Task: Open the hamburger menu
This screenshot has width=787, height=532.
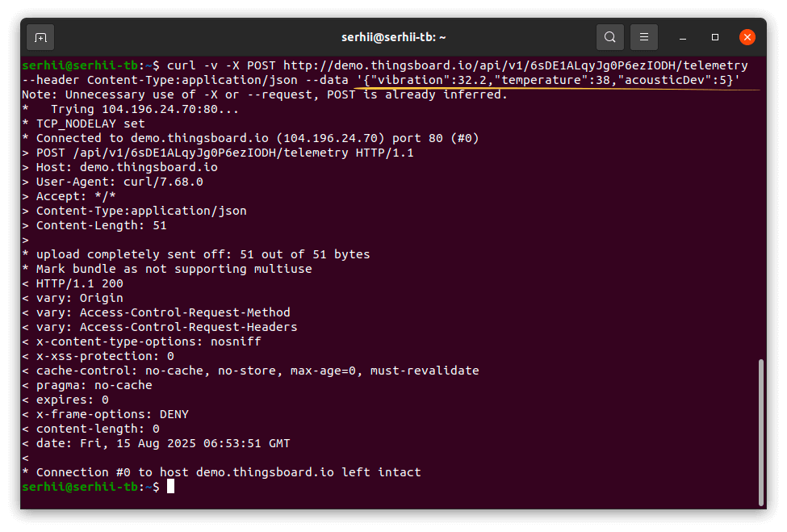Action: point(644,37)
